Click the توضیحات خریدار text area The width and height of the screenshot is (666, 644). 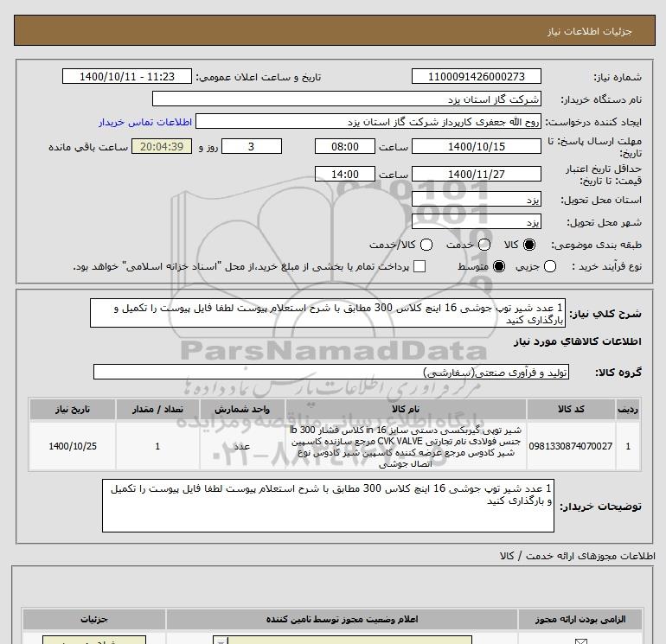328,506
